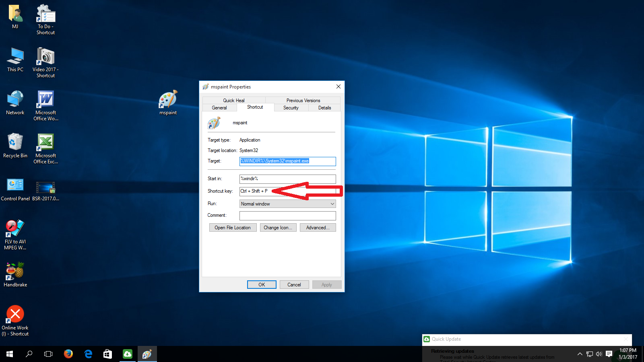Select the Microsoft Office Excel shortcut
644x362 pixels.
click(x=45, y=142)
